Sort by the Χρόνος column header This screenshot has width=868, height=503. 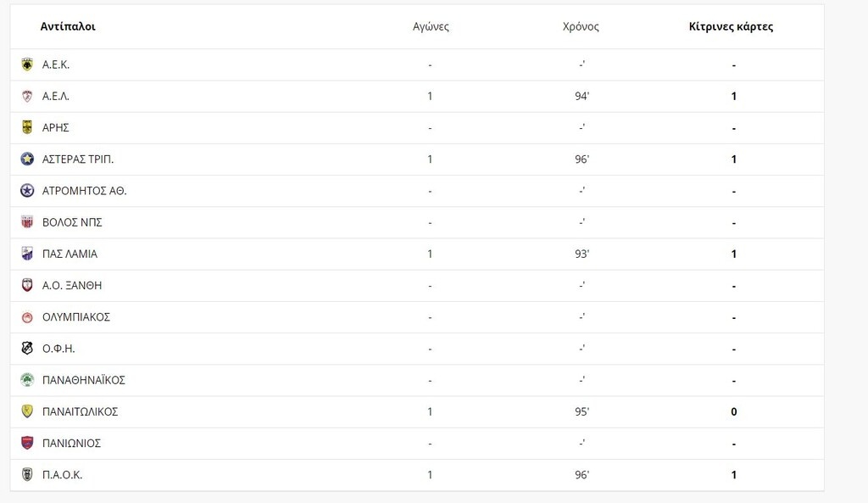click(x=581, y=26)
